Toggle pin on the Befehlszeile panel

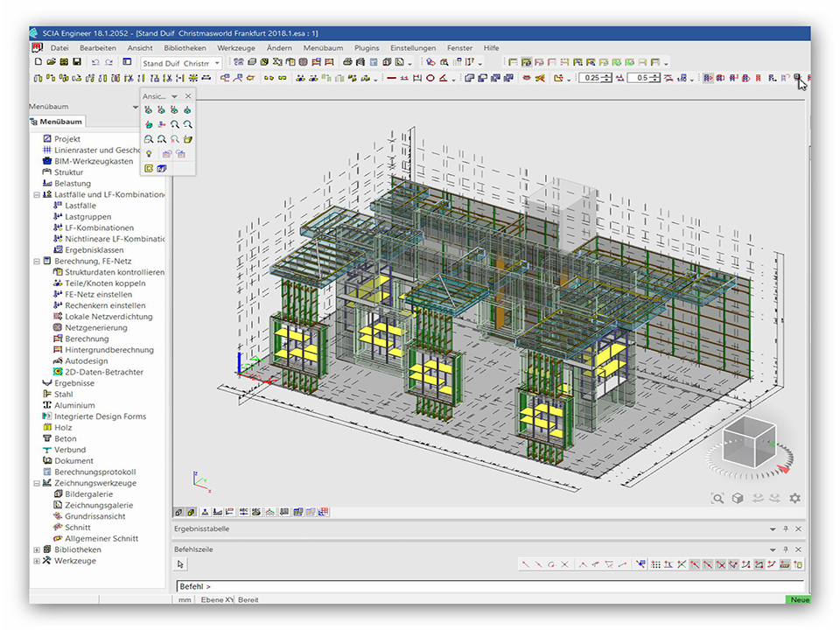click(785, 549)
